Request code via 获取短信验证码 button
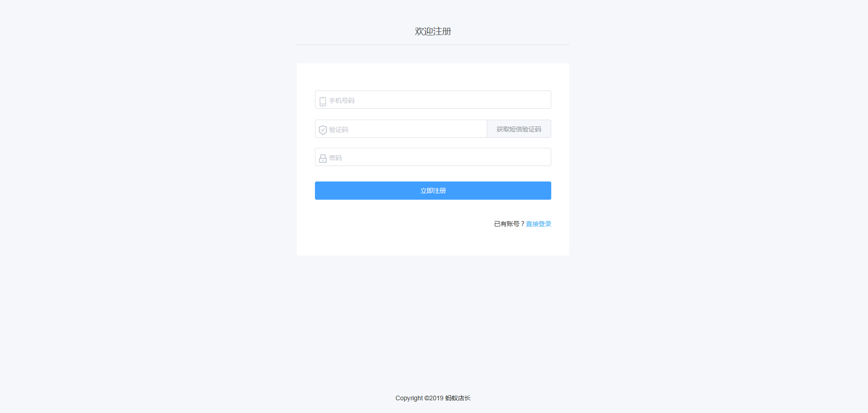The width and height of the screenshot is (868, 413). click(519, 129)
